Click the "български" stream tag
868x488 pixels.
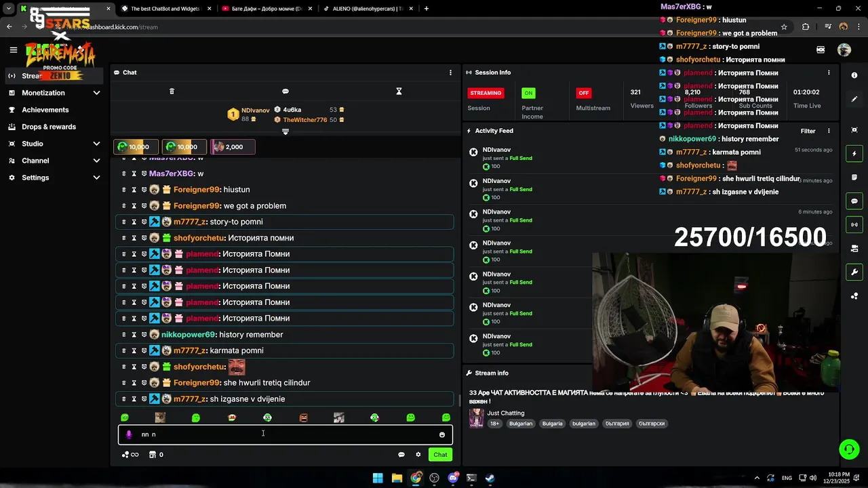651,424
